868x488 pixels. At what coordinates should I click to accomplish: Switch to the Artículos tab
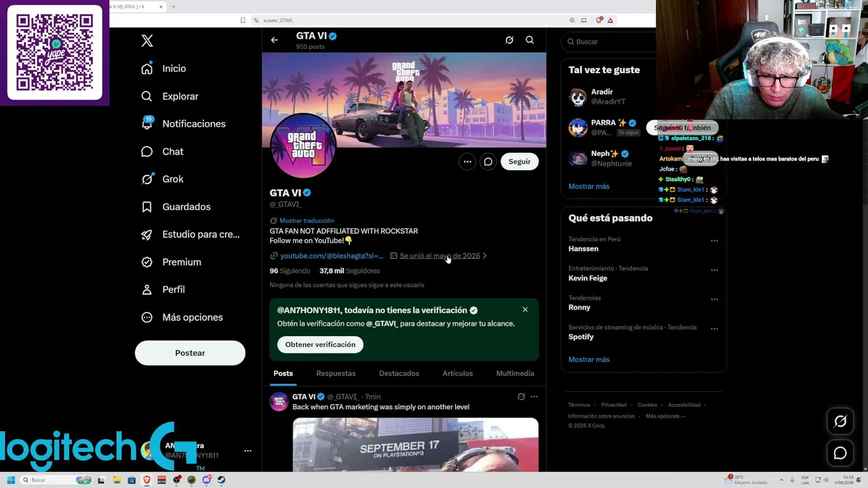click(458, 373)
